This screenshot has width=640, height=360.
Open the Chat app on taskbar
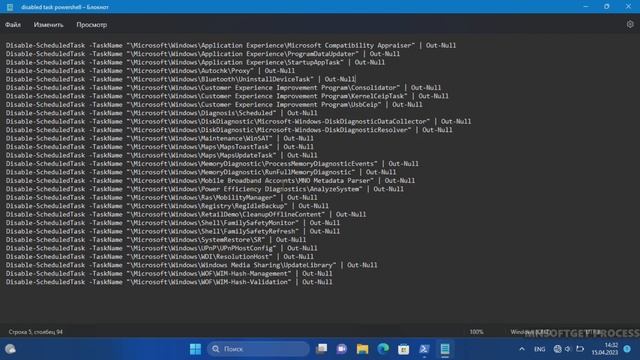click(x=342, y=349)
